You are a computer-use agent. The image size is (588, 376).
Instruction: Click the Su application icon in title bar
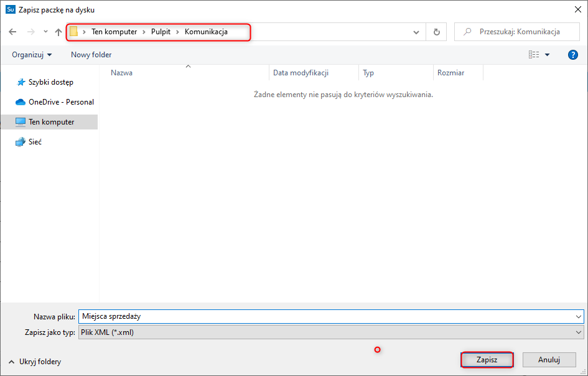[x=11, y=9]
